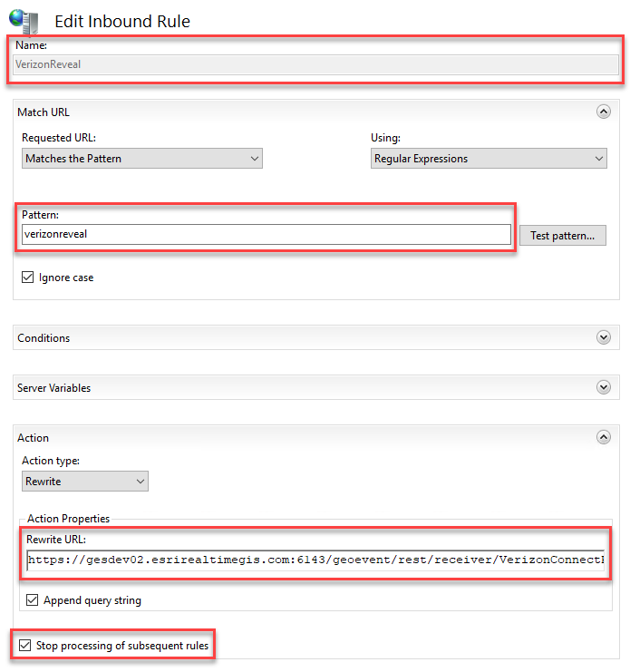Expand the Server Variables section

(603, 387)
